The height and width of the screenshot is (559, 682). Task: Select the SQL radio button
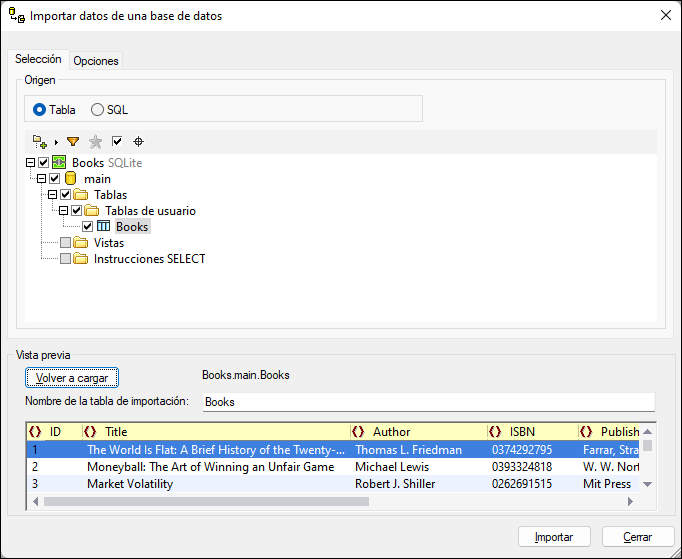pos(98,110)
